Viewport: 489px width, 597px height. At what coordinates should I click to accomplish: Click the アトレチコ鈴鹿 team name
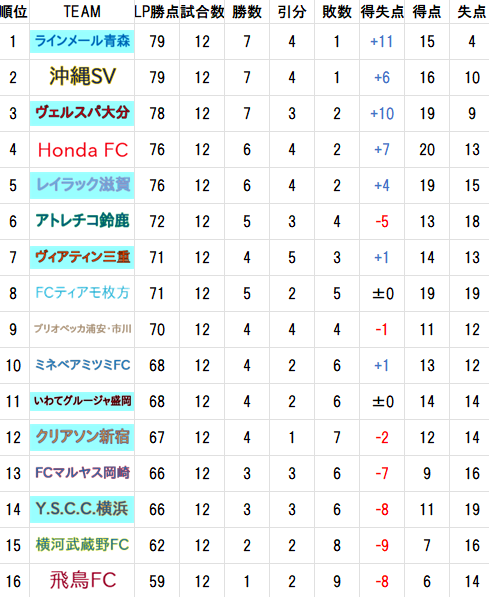click(82, 221)
